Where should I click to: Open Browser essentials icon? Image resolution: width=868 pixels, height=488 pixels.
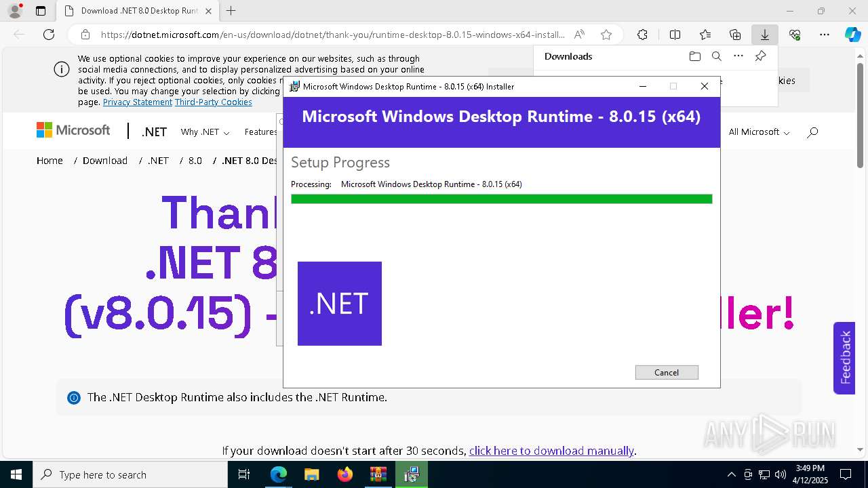coord(795,35)
